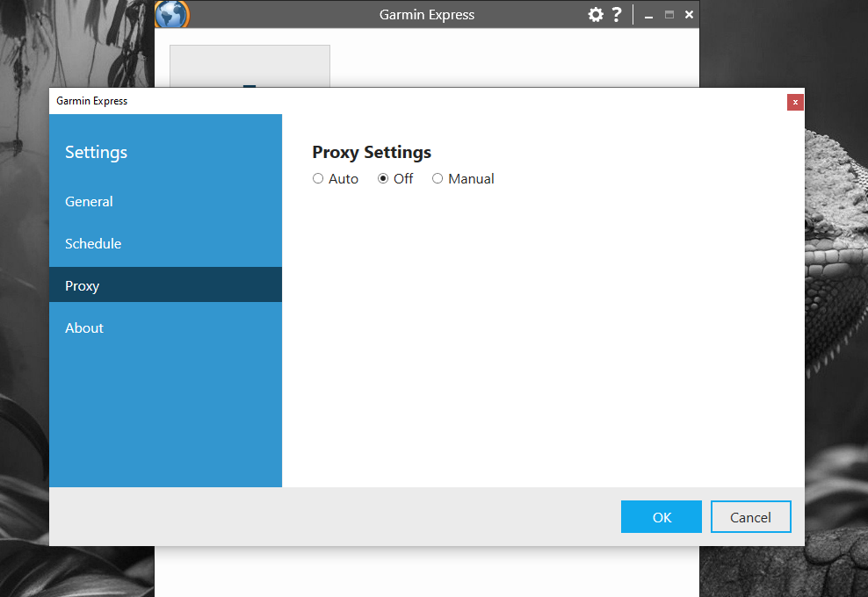Click the Proxy Settings heading
This screenshot has width=868, height=597.
pyautogui.click(x=372, y=153)
